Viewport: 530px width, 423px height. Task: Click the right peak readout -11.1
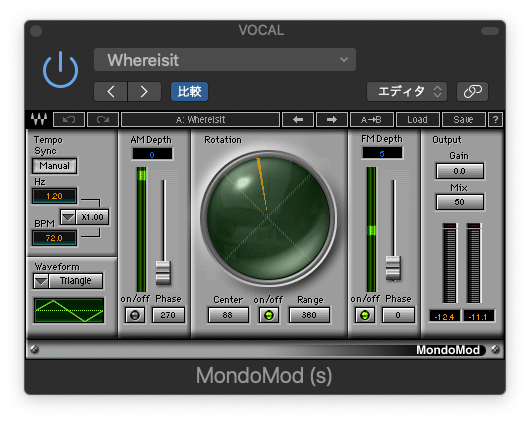478,317
